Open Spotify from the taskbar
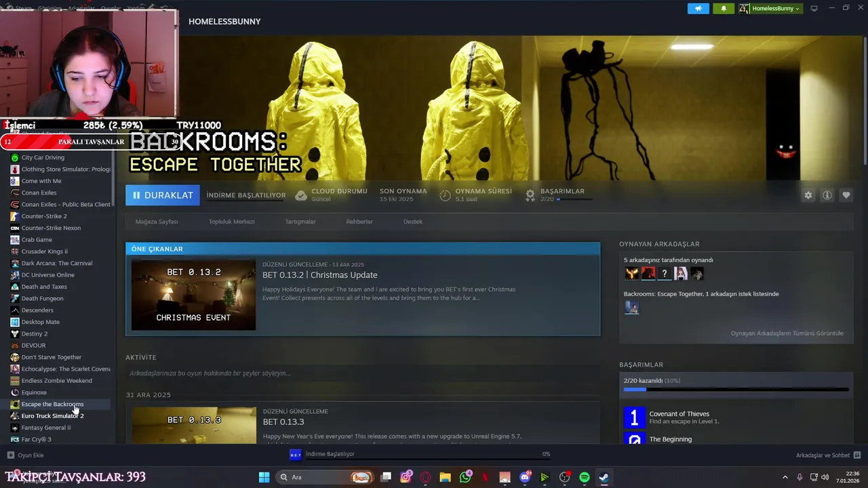 tap(584, 477)
